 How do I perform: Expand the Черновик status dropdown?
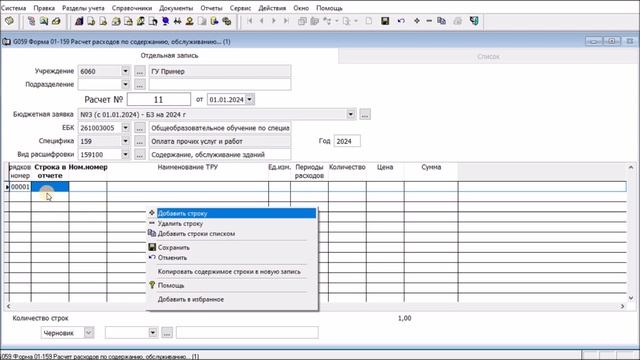click(x=89, y=333)
